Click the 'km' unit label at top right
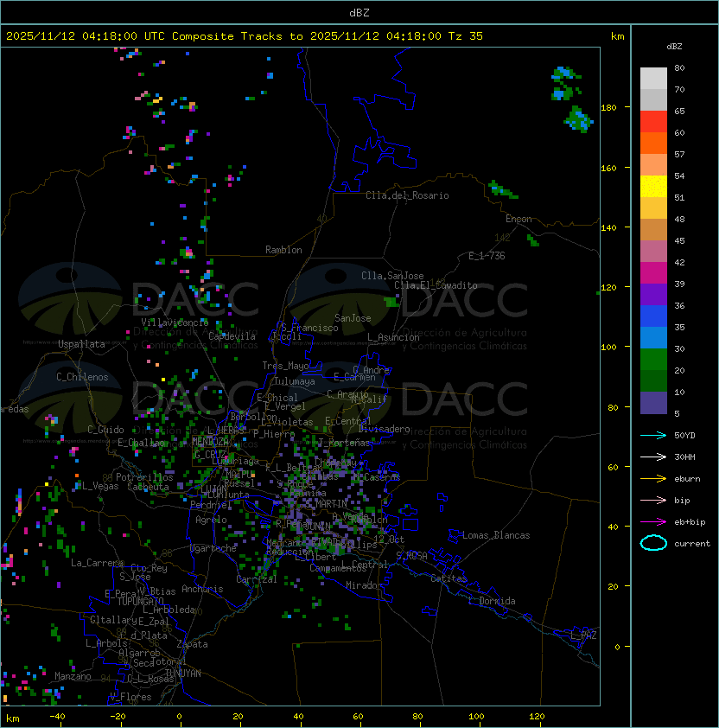This screenshot has width=719, height=728. [617, 36]
